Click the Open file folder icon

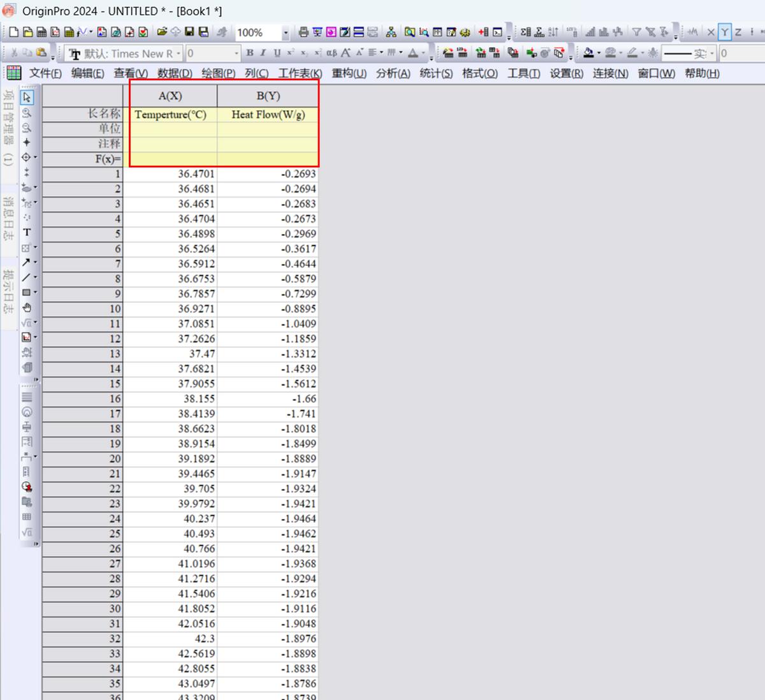click(162, 32)
